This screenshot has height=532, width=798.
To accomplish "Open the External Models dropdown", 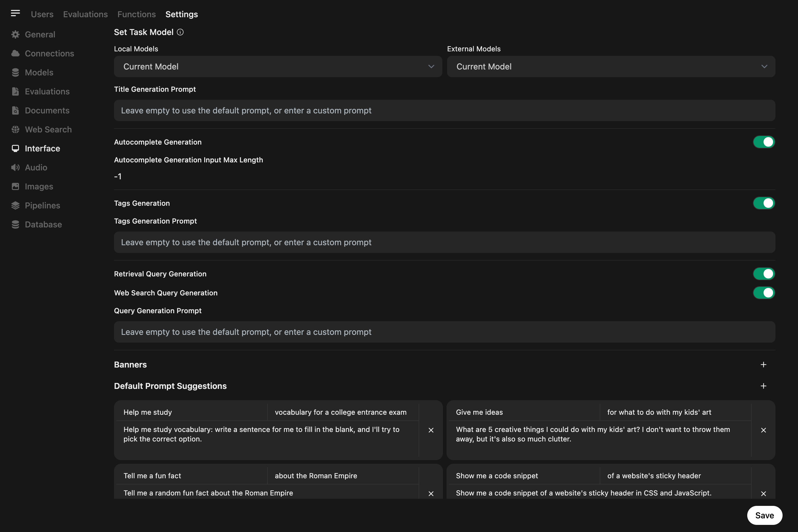I will [611, 66].
